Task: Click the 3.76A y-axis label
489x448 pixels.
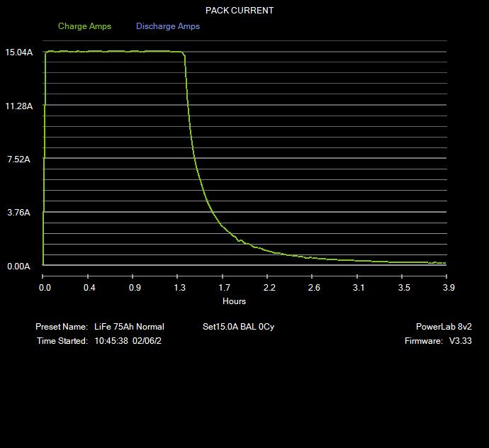Action: coord(18,213)
